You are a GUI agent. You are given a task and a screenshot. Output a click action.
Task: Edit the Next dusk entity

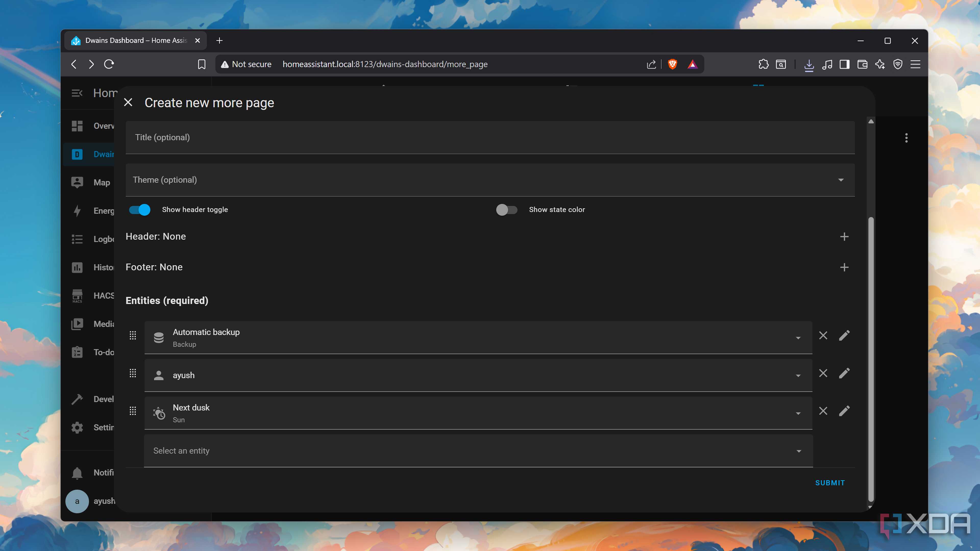(844, 411)
